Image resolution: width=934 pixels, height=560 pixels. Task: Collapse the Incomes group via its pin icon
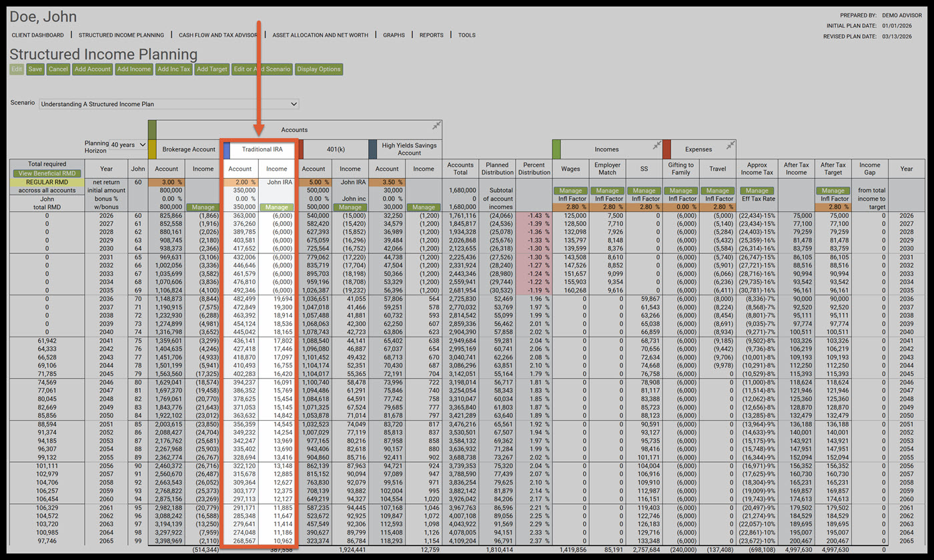pyautogui.click(x=656, y=145)
